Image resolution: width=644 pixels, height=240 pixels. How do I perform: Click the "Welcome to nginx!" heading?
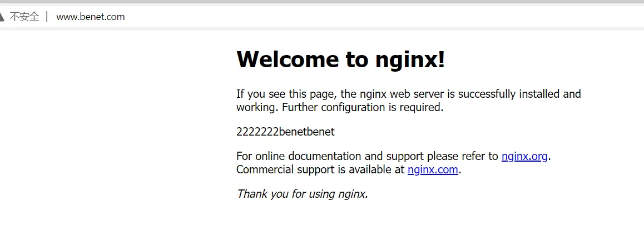(x=341, y=59)
